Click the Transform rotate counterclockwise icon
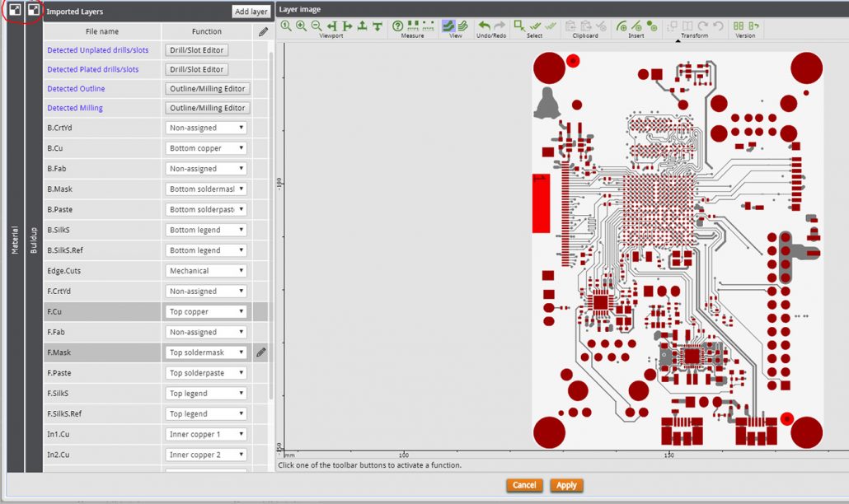Viewport: 849px width, 504px height. click(x=718, y=26)
